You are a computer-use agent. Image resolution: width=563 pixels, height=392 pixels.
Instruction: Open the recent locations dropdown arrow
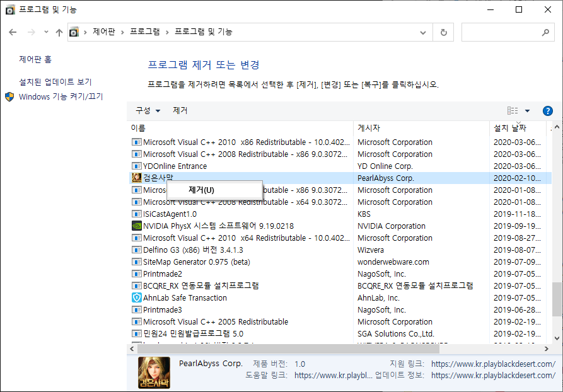click(46, 32)
